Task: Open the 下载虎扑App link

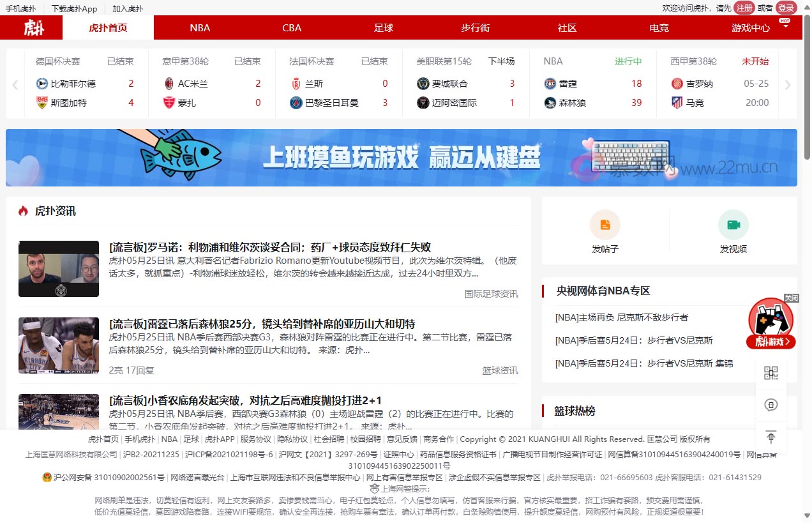Action: point(74,9)
